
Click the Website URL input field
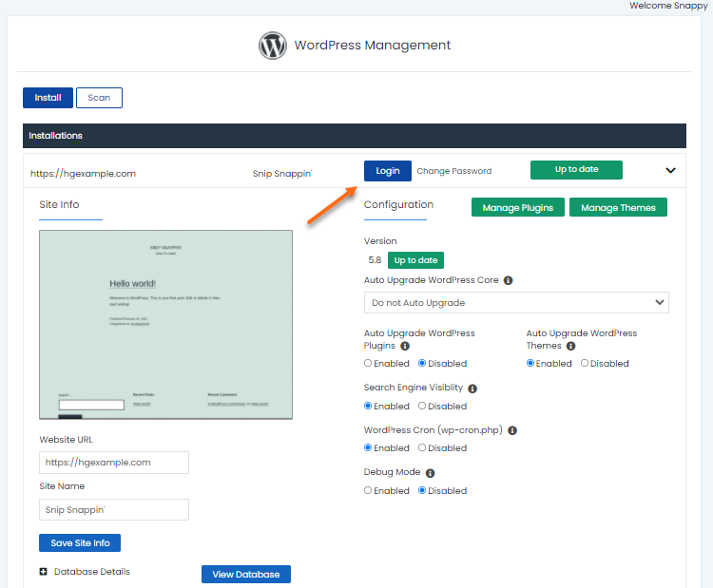[114, 463]
